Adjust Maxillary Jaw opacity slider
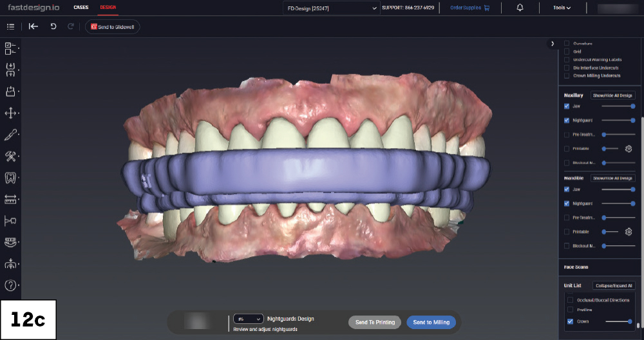The height and width of the screenshot is (340, 644). point(618,106)
